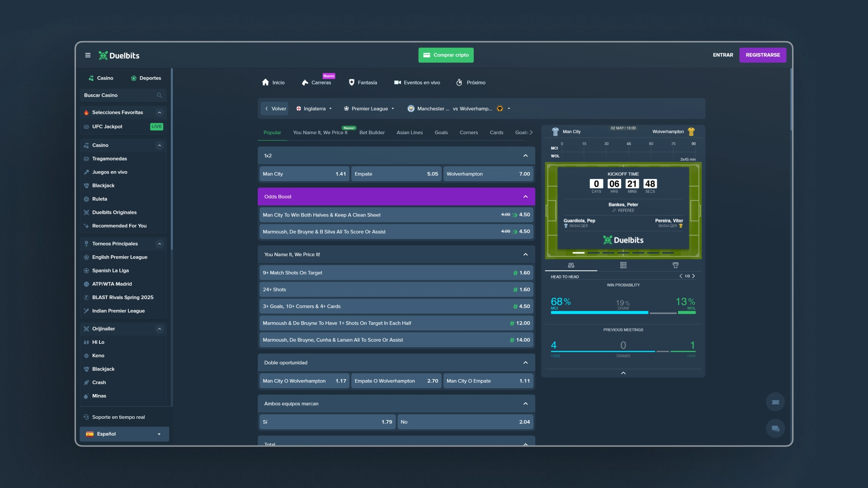This screenshot has height=488, width=868.
Task: Open the standings list icon tab
Action: [623, 265]
